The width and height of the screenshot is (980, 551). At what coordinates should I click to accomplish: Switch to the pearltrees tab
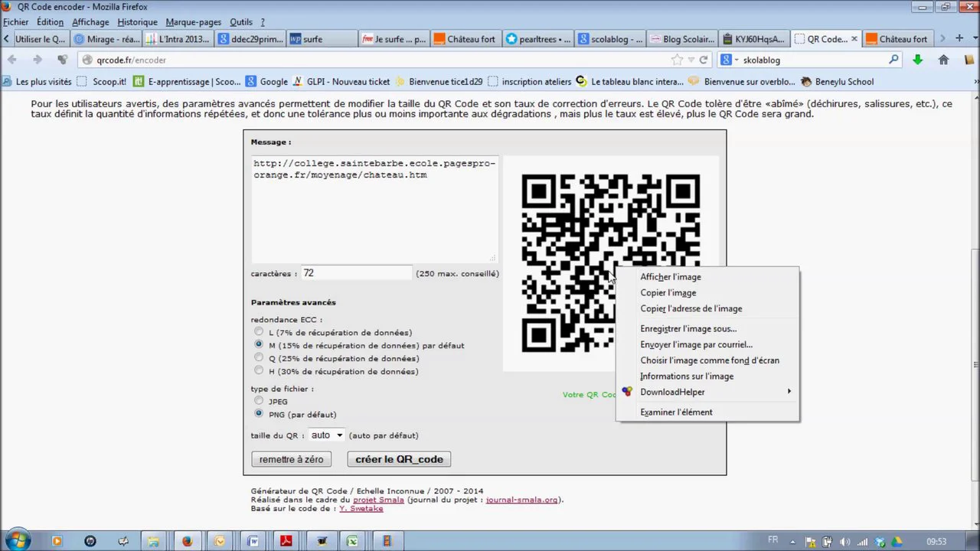(537, 39)
